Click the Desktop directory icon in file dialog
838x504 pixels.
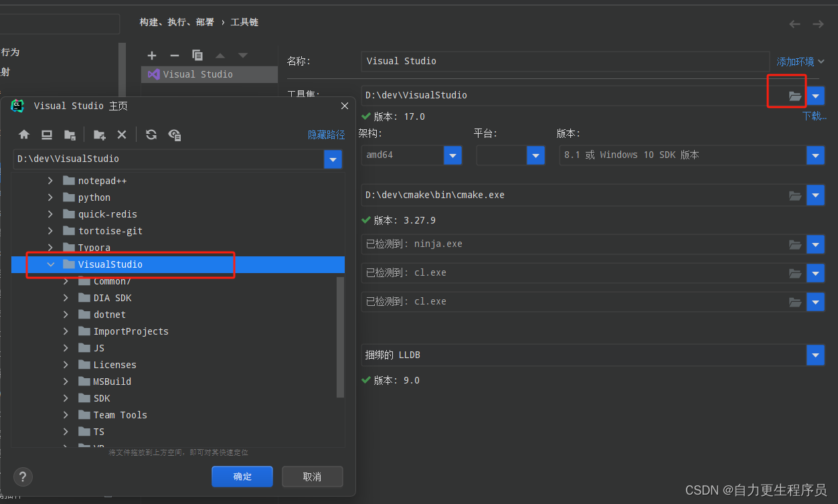tap(47, 135)
